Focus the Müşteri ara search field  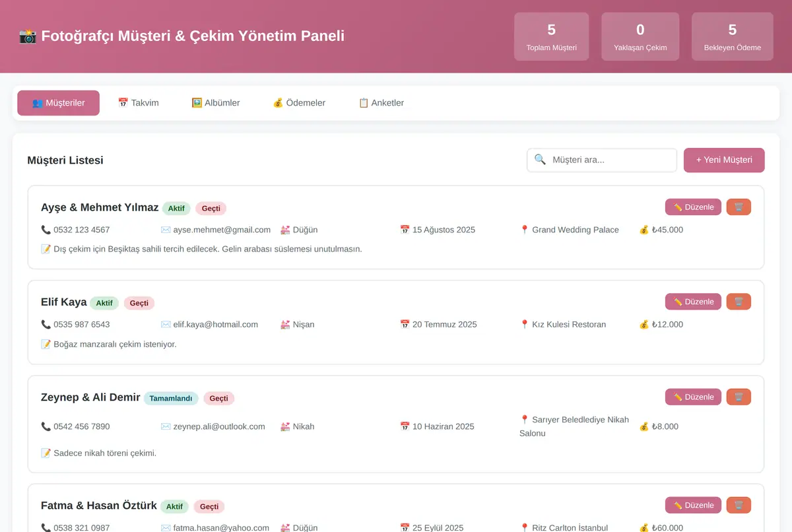[602, 160]
